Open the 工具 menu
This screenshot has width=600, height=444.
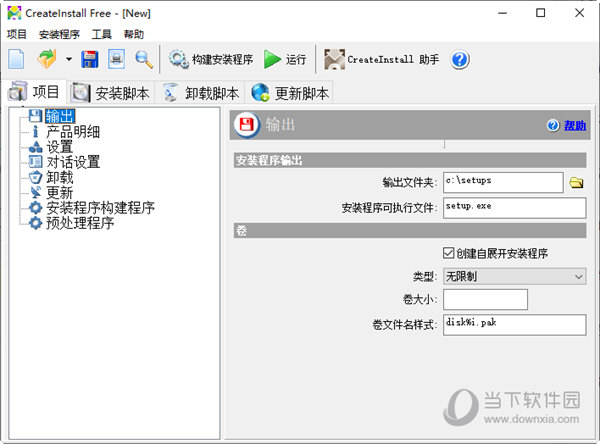101,34
